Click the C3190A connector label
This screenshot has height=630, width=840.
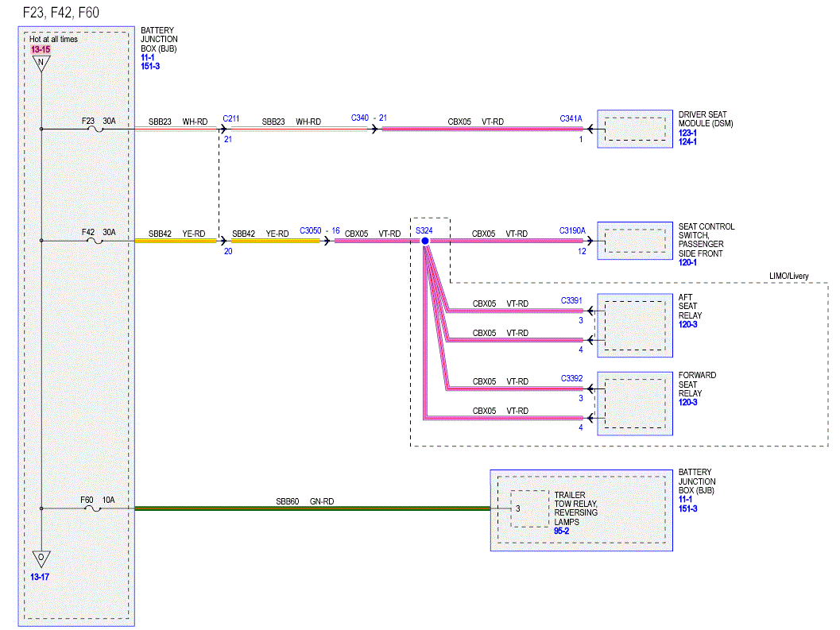pyautogui.click(x=572, y=230)
